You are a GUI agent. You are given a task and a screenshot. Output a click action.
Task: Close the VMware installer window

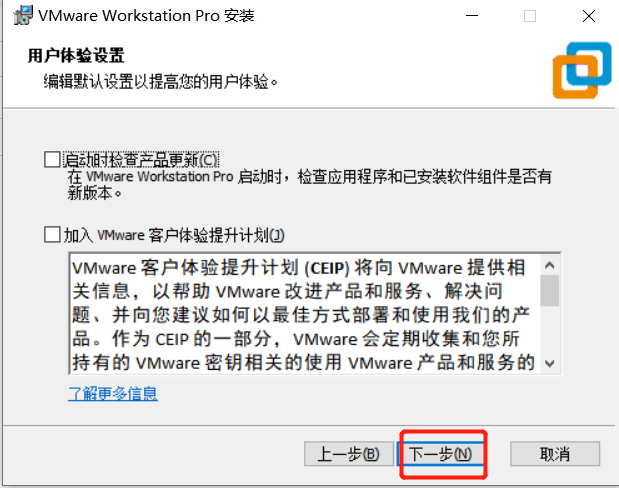pyautogui.click(x=589, y=16)
